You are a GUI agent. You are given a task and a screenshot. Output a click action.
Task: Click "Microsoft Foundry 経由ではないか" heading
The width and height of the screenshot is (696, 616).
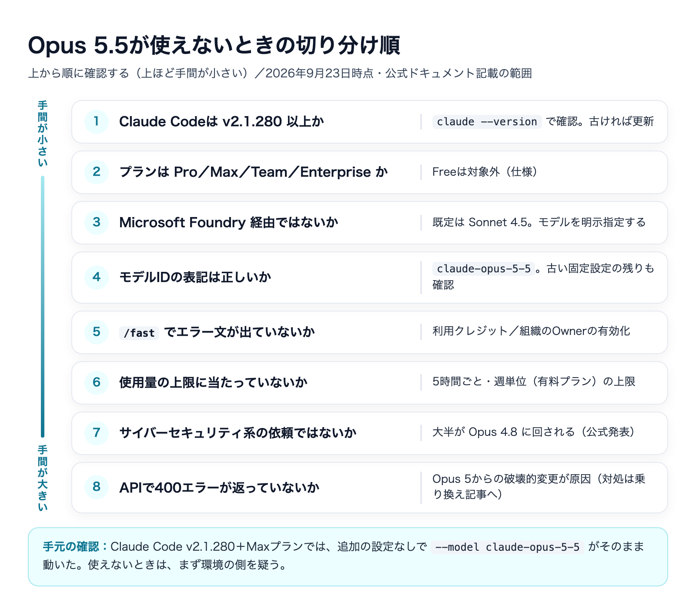tap(229, 223)
